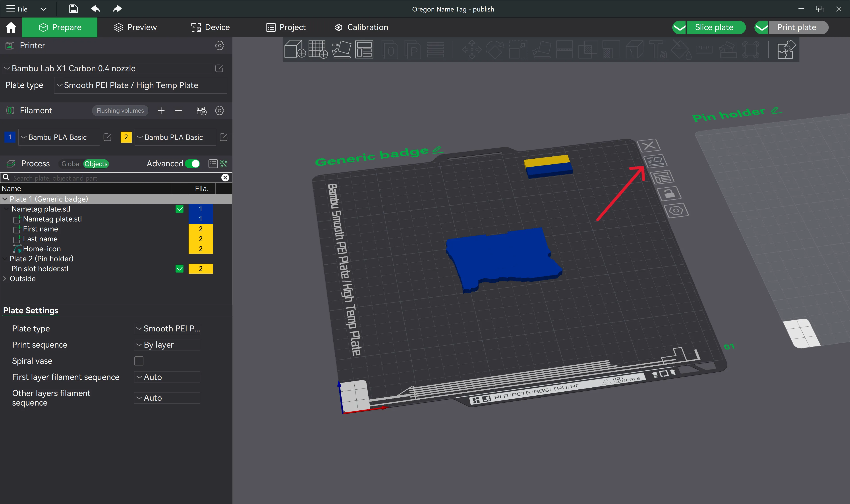Open Other layers filament sequence dropdown
This screenshot has height=504, width=850.
pos(167,398)
